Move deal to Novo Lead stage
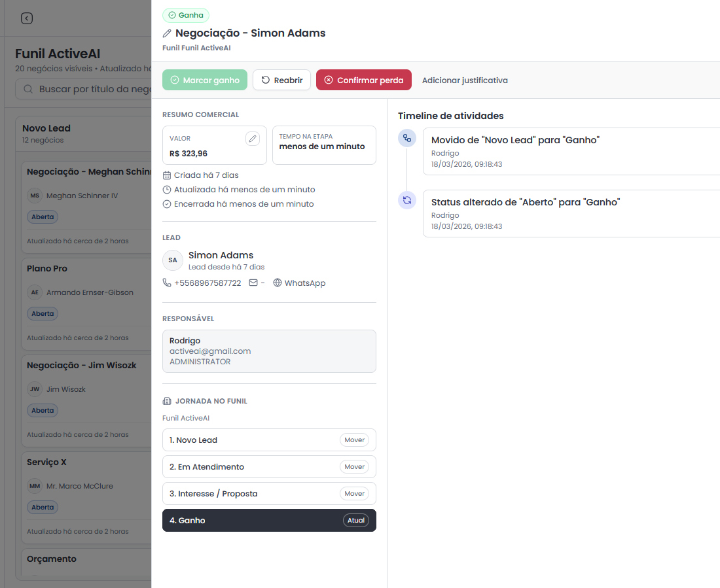The height and width of the screenshot is (588, 720). [354, 440]
